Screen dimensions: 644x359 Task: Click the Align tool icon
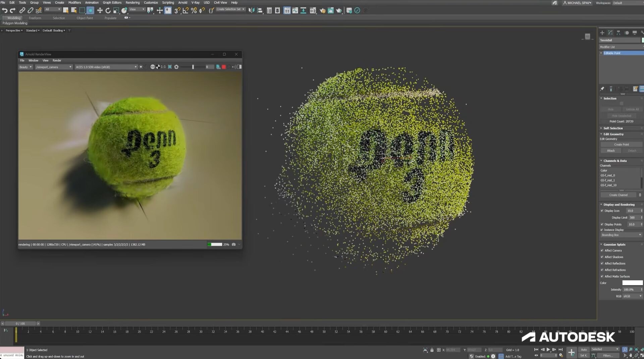click(260, 10)
